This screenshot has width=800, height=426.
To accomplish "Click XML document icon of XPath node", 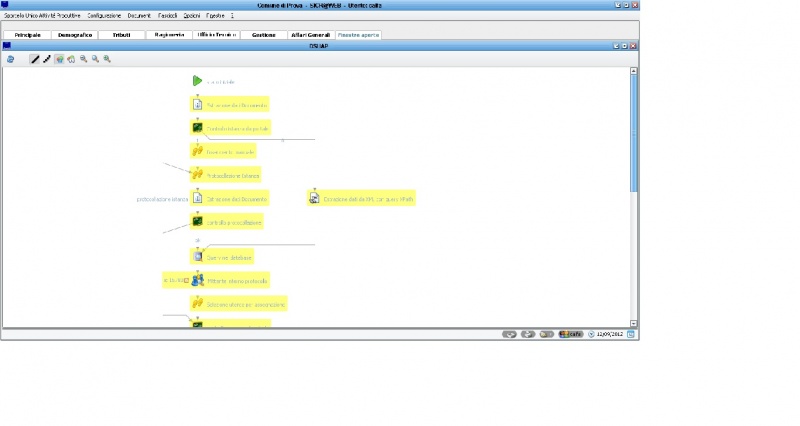I will (314, 198).
